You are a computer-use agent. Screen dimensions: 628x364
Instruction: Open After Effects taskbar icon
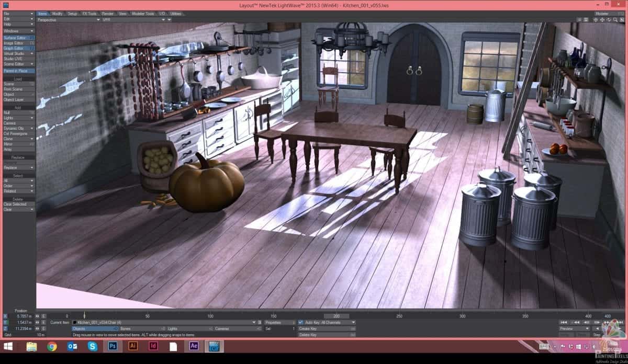tap(194, 346)
